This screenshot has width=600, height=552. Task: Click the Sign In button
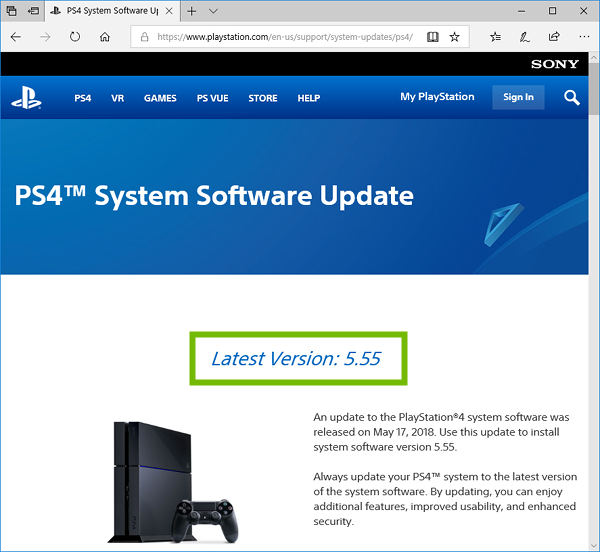518,97
